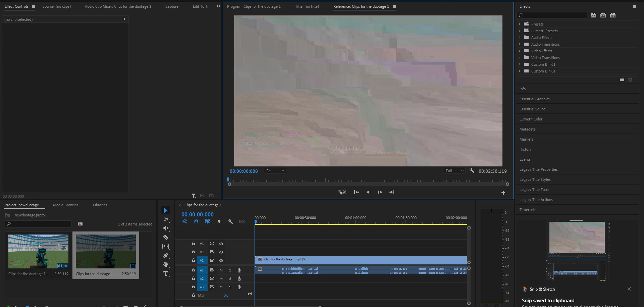
Task: Select the Track Select Forward tool
Action: pos(166,219)
